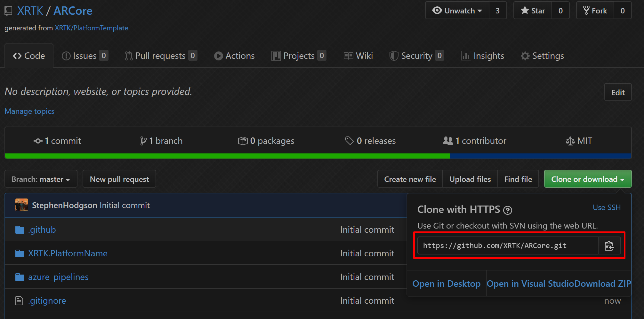Viewport: 644px width, 319px height.
Task: Click the forks count 0
Action: pyautogui.click(x=623, y=11)
